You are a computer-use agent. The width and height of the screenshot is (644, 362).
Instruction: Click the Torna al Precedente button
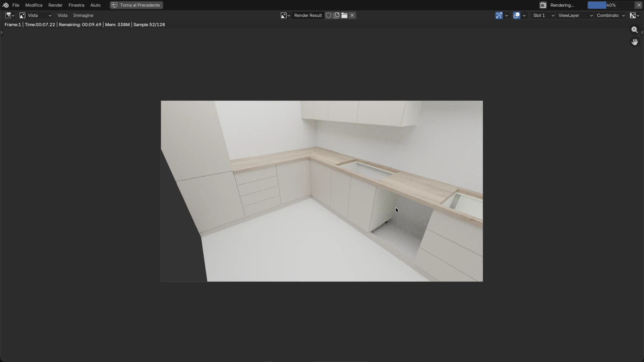[x=136, y=5]
